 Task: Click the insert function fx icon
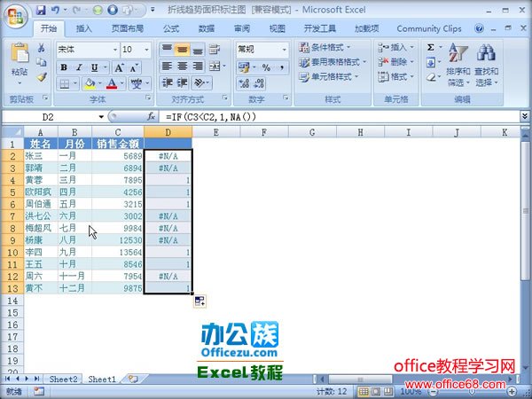152,117
